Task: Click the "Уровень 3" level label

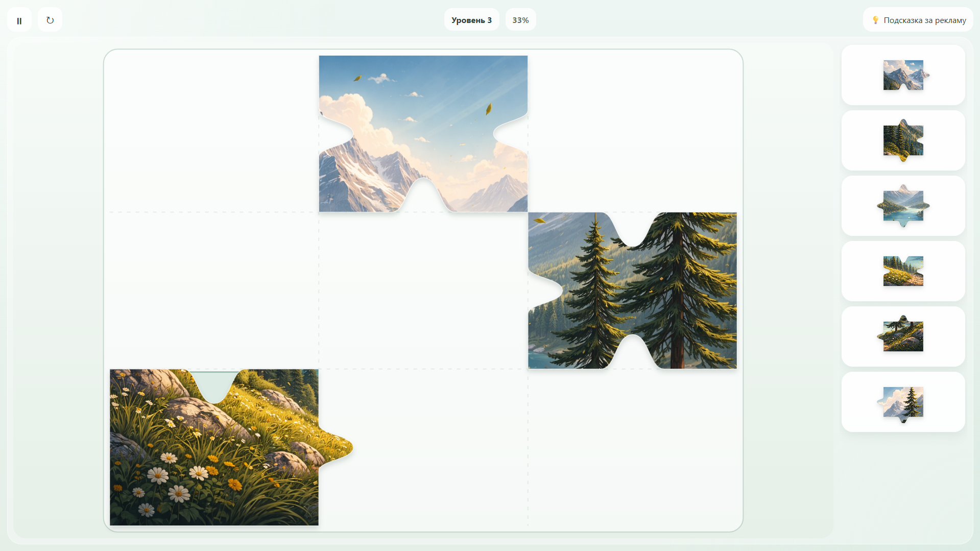Action: coord(471,20)
